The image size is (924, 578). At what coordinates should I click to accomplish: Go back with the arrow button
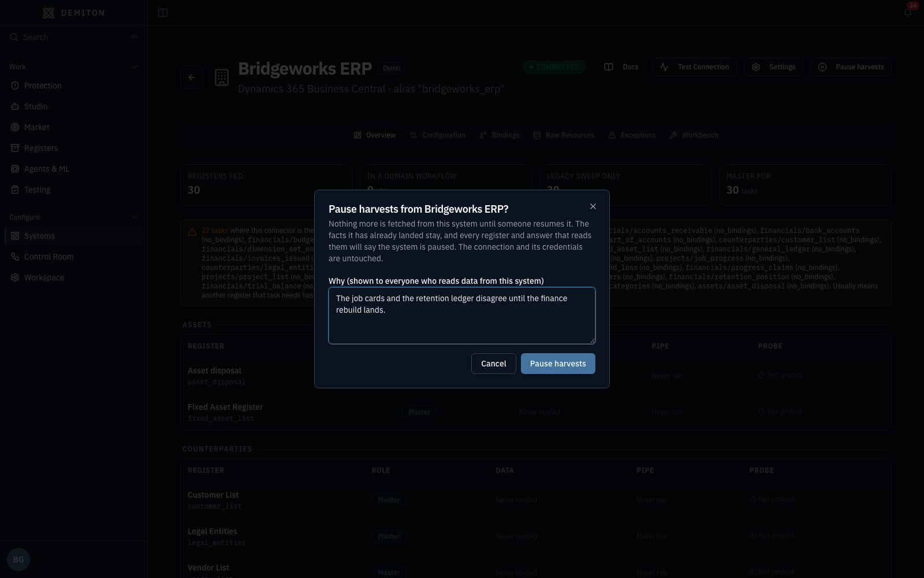tap(192, 77)
